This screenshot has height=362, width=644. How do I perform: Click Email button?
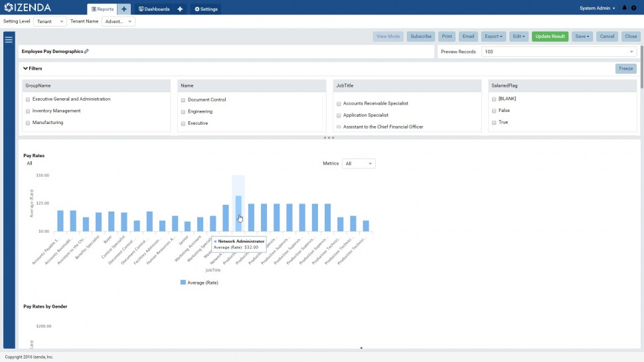pyautogui.click(x=468, y=36)
